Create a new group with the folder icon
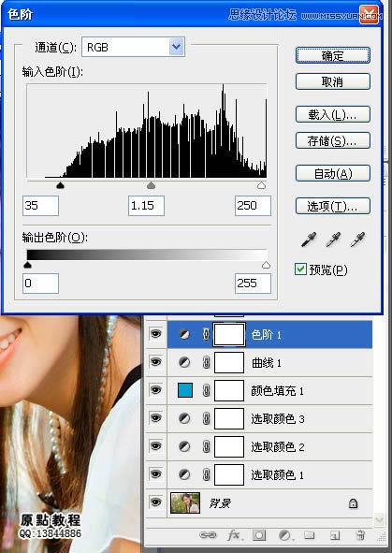Screen dimensions: 392x553 309,535
